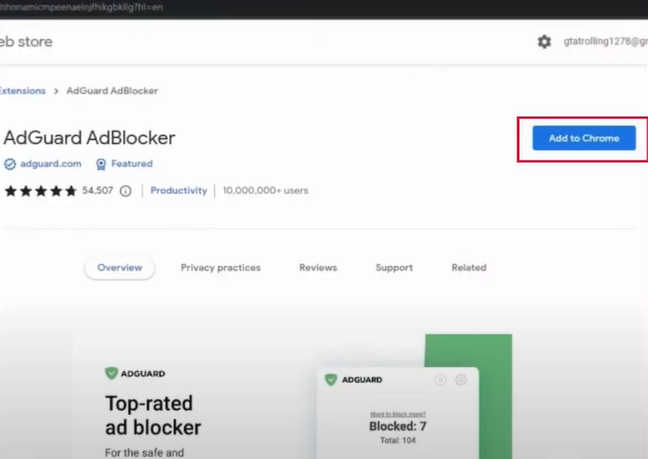Switch to the Privacy practices tab
Image resolution: width=648 pixels, height=459 pixels.
point(221,268)
